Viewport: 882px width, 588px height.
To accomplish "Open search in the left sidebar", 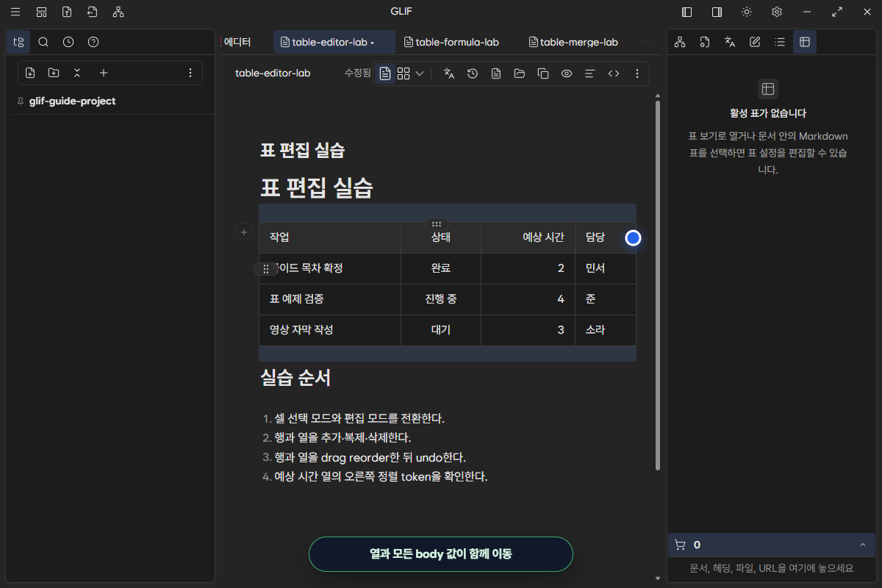I will pyautogui.click(x=43, y=42).
